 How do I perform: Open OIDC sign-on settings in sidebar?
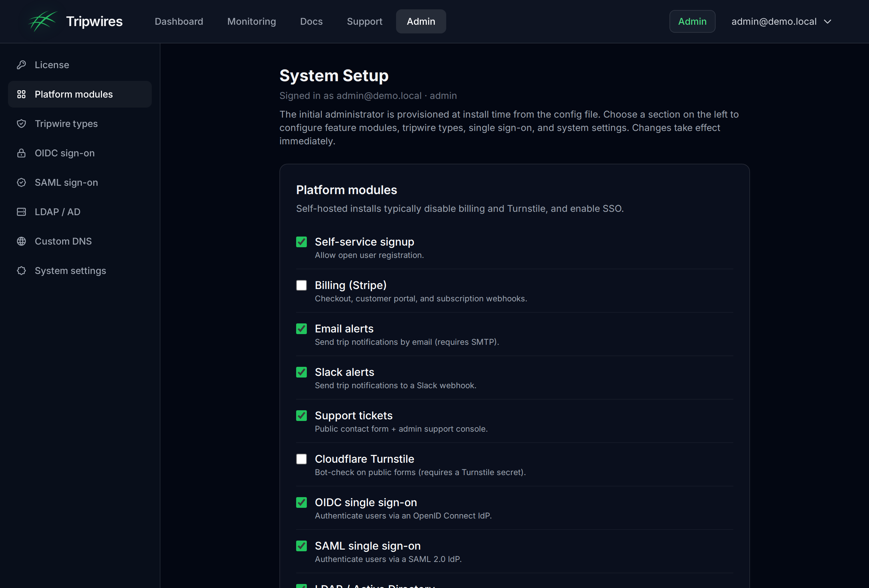[x=80, y=153]
